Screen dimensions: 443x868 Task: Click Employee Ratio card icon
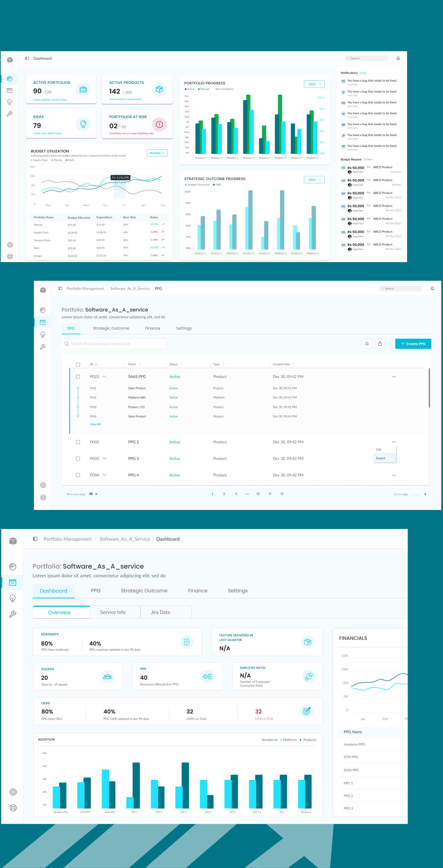(x=309, y=676)
